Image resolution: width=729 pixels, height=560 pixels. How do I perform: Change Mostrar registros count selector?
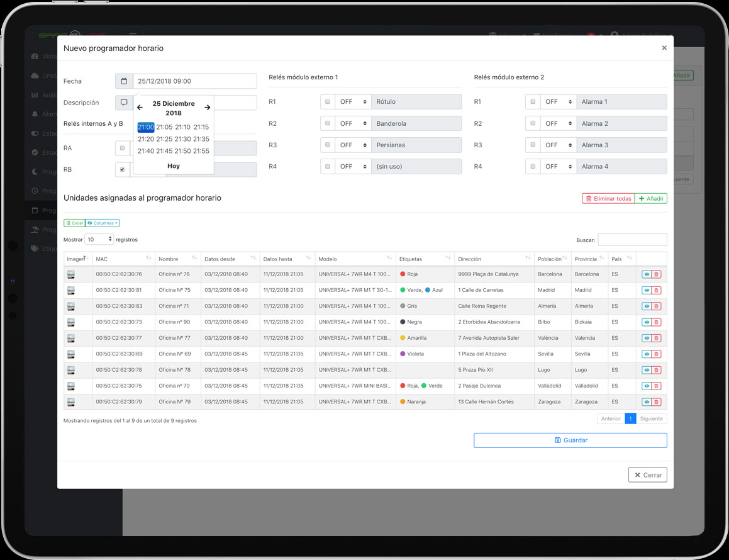pyautogui.click(x=99, y=239)
